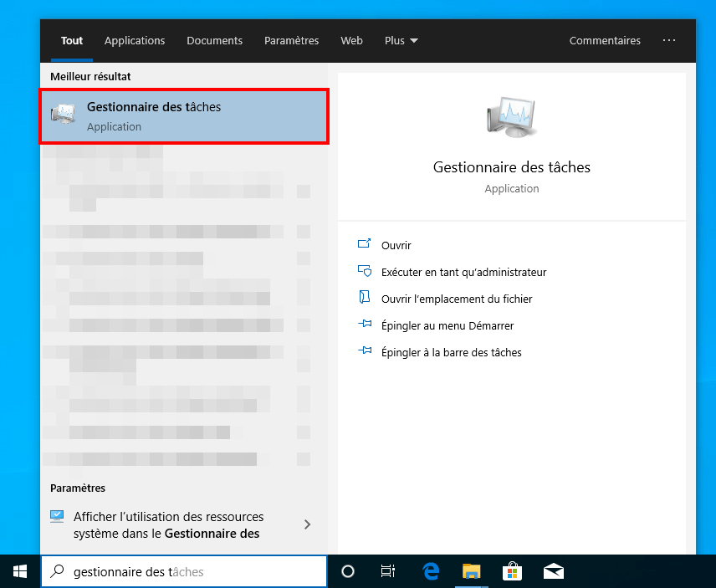Click the taskbar search input field
Viewport: 716px width, 588px height.
pyautogui.click(x=184, y=571)
